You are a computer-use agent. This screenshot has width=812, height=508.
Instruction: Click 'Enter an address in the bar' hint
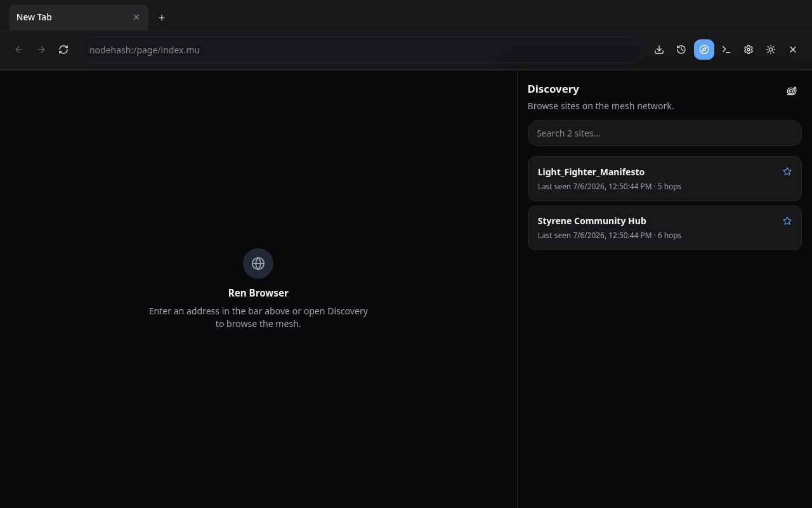258,317
